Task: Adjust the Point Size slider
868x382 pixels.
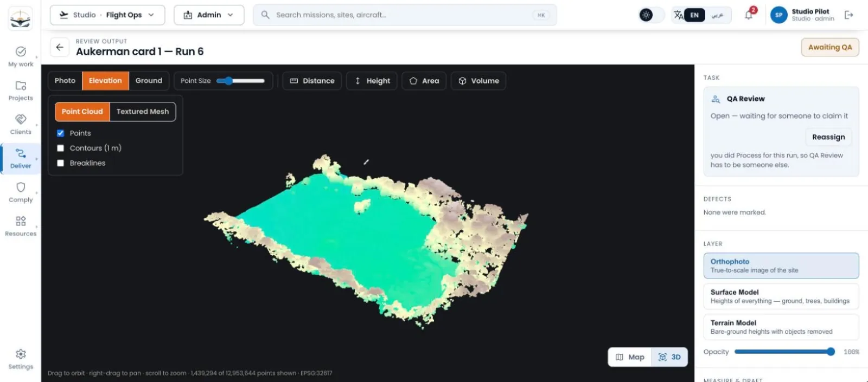Action: point(240,81)
